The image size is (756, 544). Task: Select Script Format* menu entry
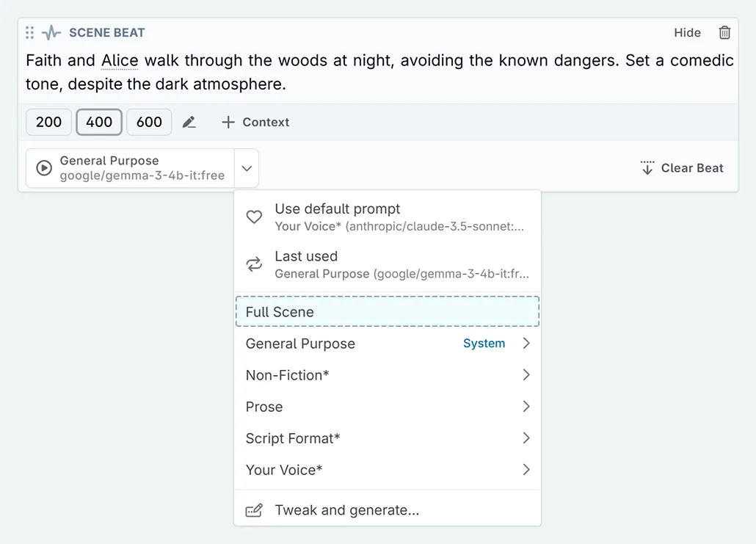coord(294,438)
